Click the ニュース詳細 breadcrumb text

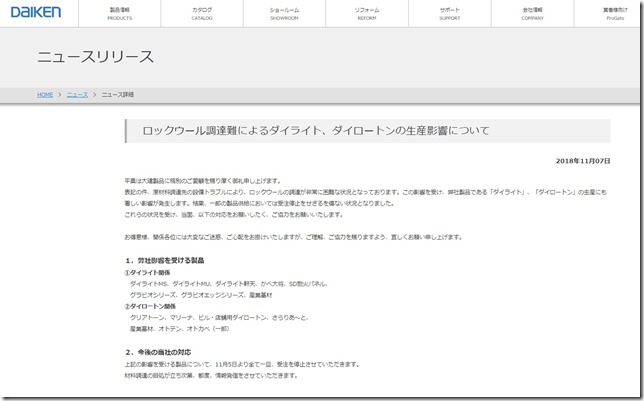click(x=117, y=94)
